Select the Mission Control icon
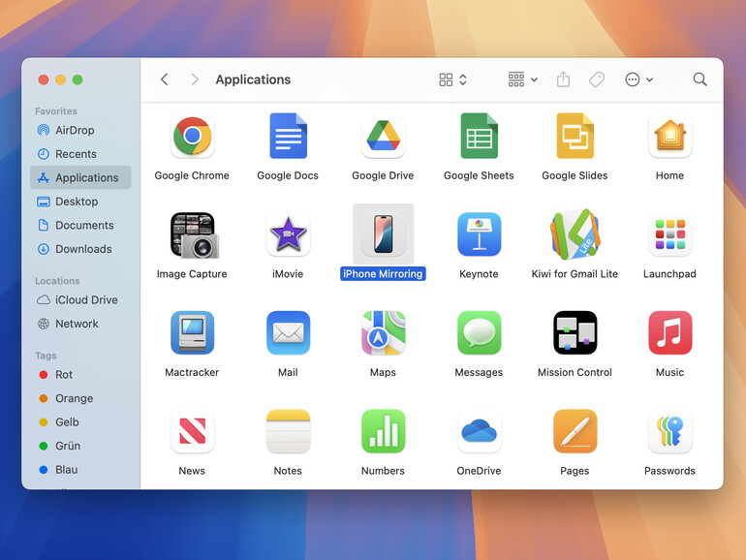The image size is (746, 560). tap(575, 333)
